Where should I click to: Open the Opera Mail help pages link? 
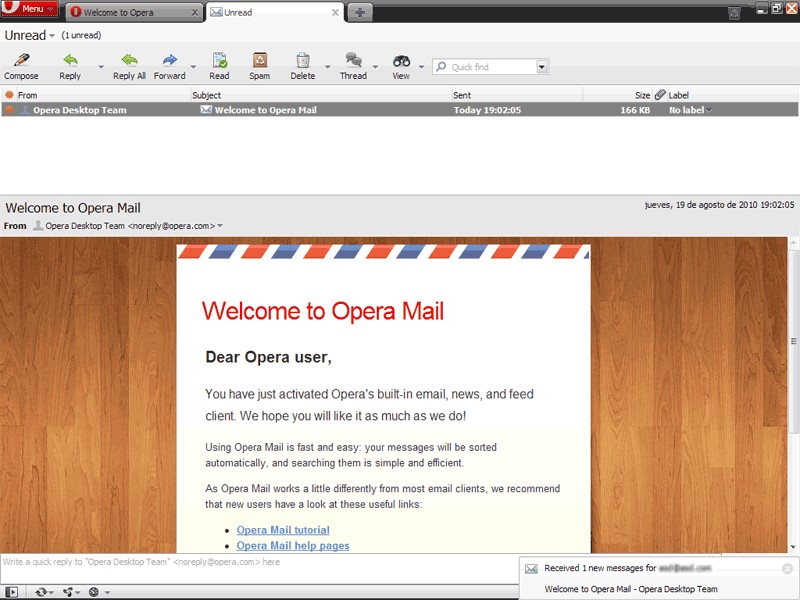(x=293, y=546)
